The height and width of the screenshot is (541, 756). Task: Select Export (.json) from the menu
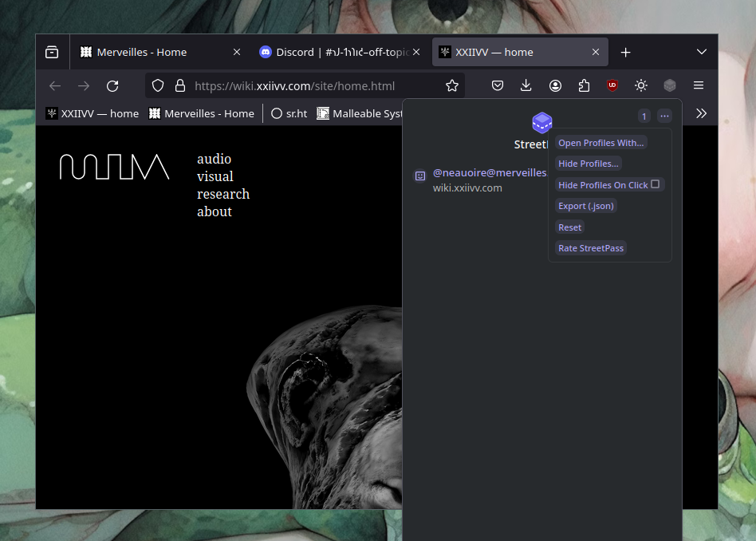(x=586, y=206)
